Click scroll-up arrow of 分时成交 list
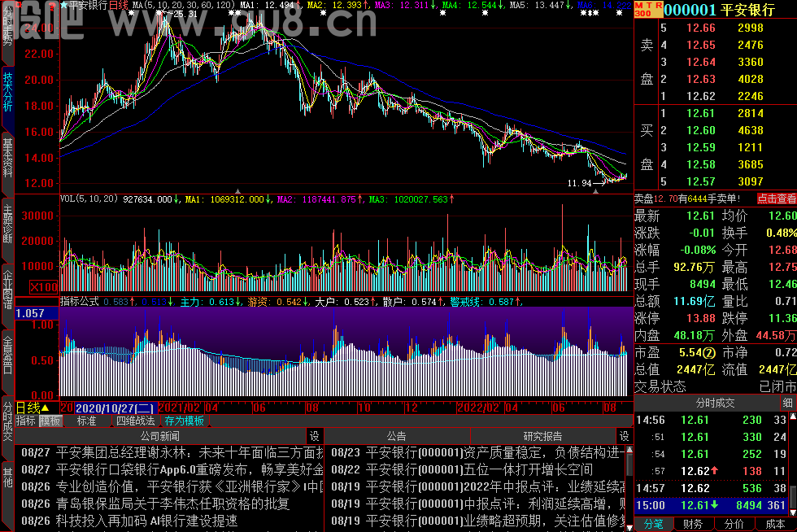Screen dimensions: 797x532 point(792,416)
